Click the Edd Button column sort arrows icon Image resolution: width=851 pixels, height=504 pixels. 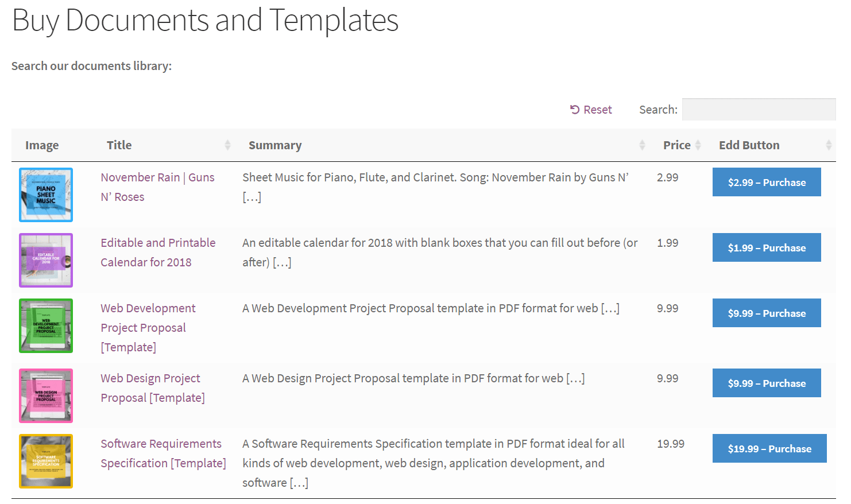[829, 145]
